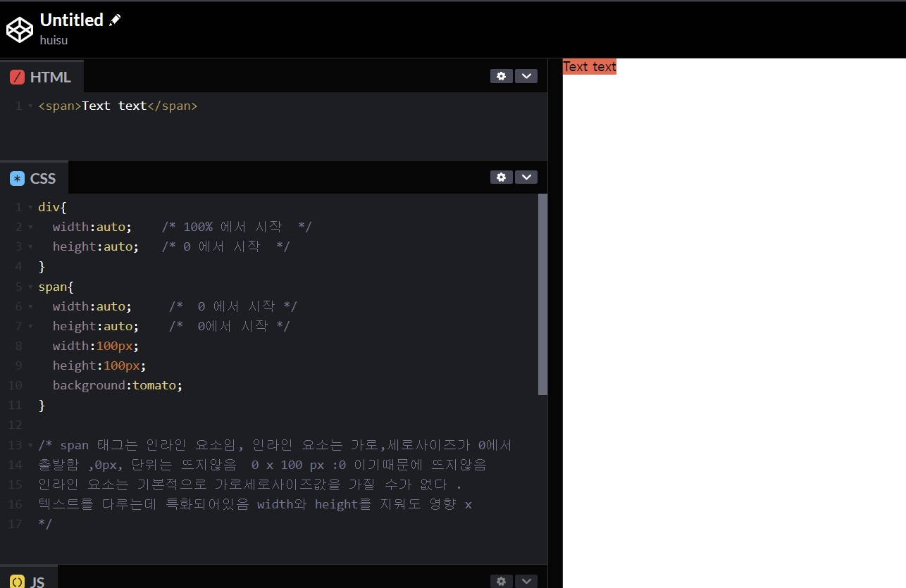Click the blue CSS asterisk icon

18,178
